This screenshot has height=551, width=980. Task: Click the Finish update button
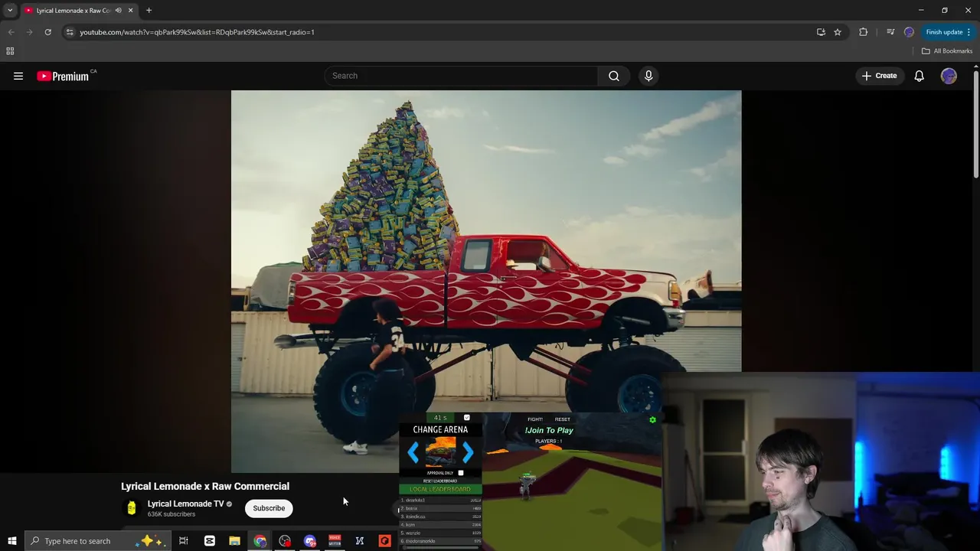point(948,32)
